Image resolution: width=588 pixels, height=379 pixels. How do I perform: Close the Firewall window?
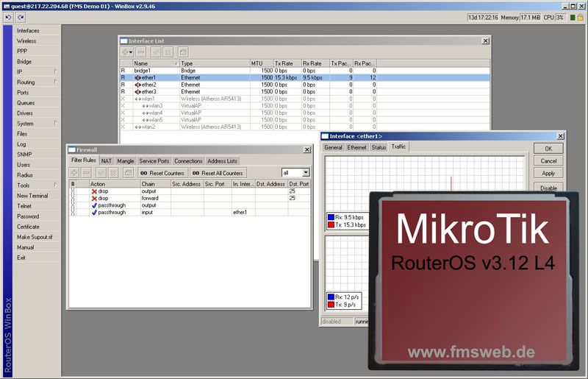(x=306, y=149)
